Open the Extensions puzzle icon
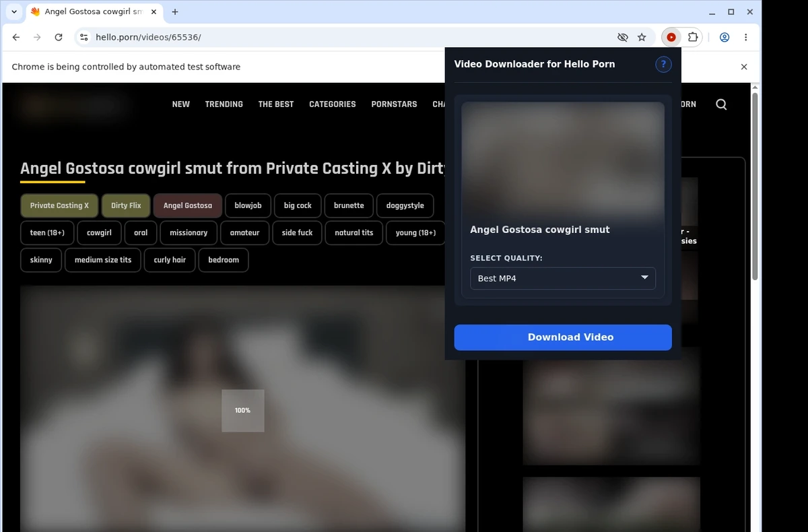 [x=692, y=38]
